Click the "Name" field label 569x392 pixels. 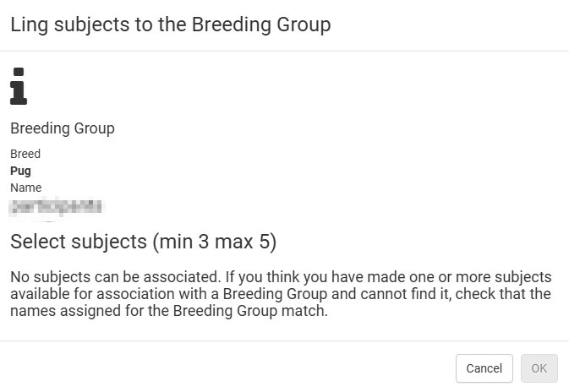[26, 188]
